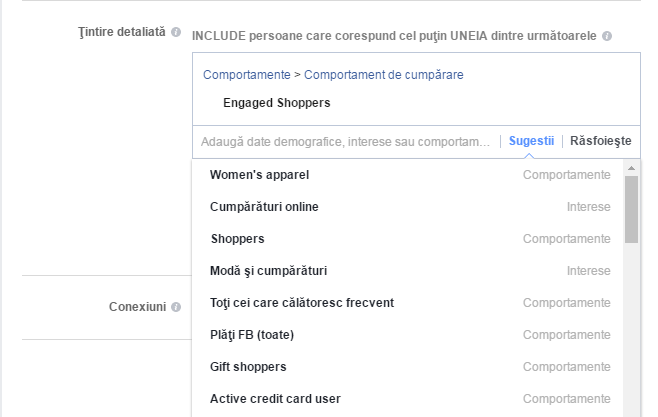This screenshot has height=417, width=658.
Task: Click info icon after UNEIA dintre următoarele
Action: [x=607, y=36]
